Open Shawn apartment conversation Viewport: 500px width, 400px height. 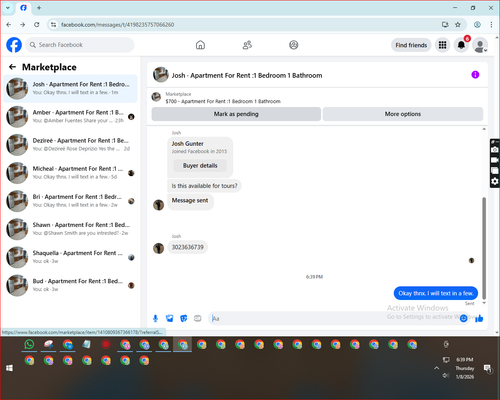click(x=70, y=229)
